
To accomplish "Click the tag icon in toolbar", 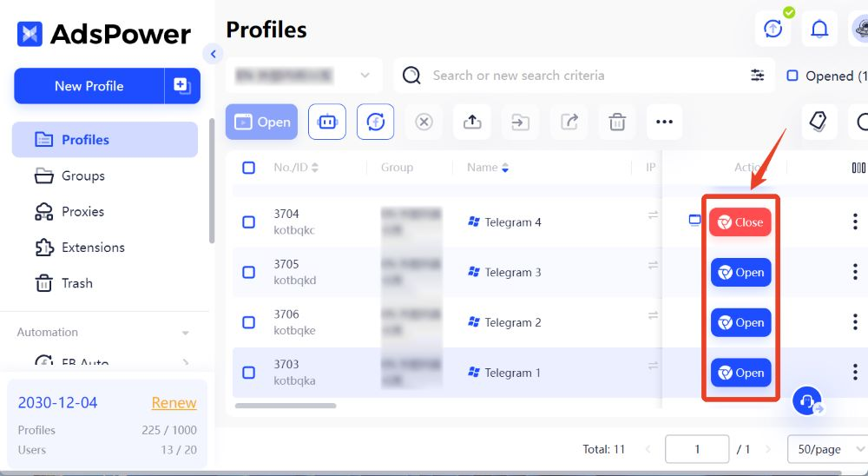I will [818, 122].
